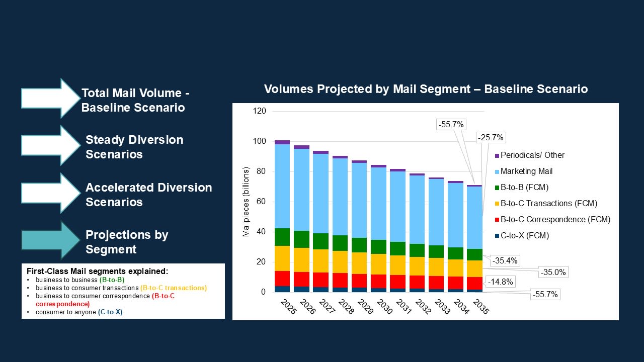The width and height of the screenshot is (644, 362).
Task: Click the Projections by Segment label
Action: pyautogui.click(x=127, y=242)
